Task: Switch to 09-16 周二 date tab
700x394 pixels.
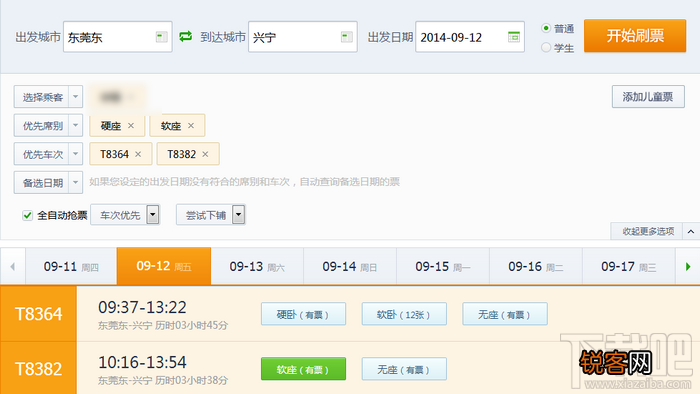Action: coord(536,267)
